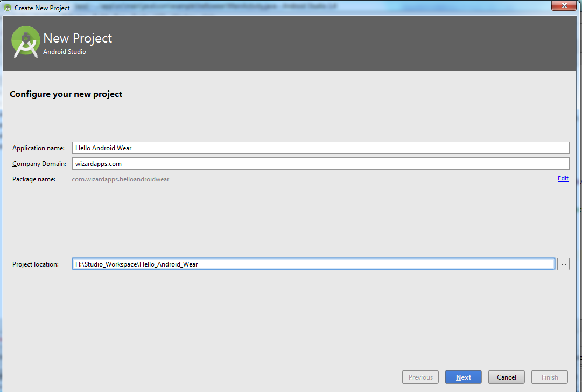Click the Next button
The height and width of the screenshot is (392, 582).
(x=463, y=377)
